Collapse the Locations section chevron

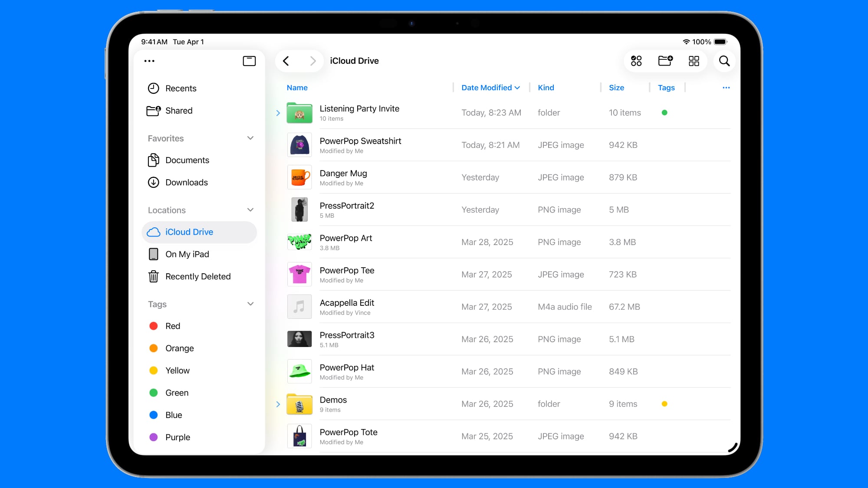[250, 210]
